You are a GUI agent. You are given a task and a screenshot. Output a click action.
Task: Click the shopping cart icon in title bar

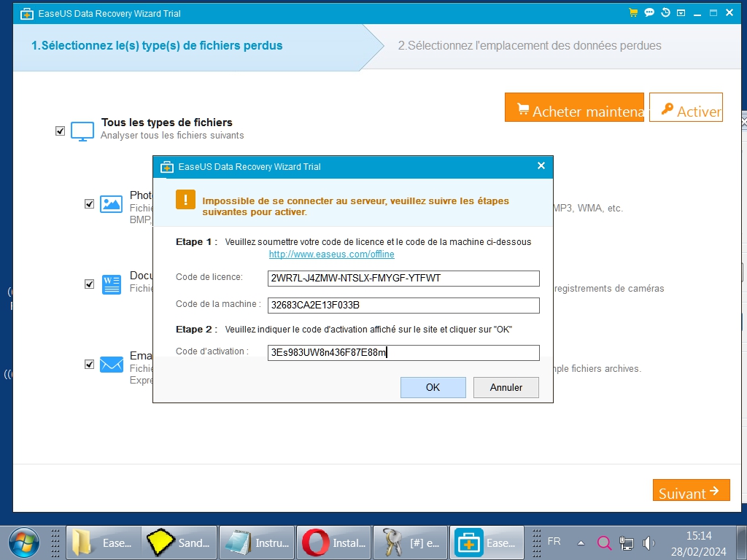coord(633,13)
